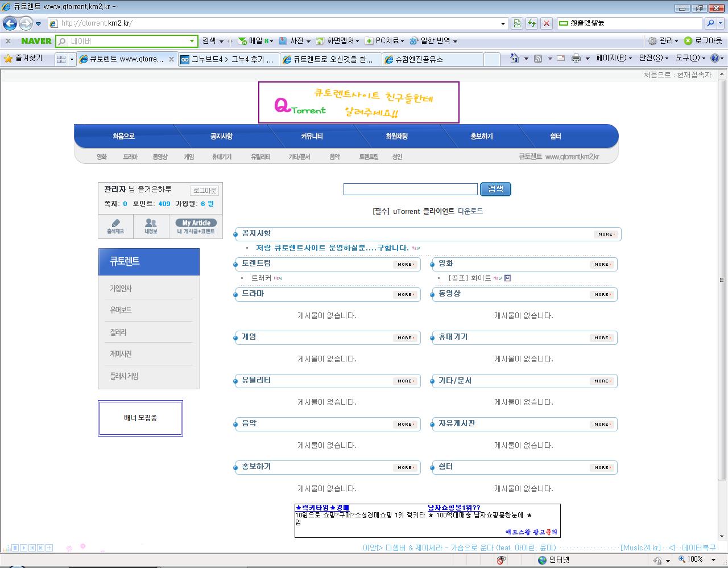This screenshot has height=568, width=728.
Task: Open the 저랑 큐토렌트사이트 운영하실분 notice link
Action: tap(332, 248)
